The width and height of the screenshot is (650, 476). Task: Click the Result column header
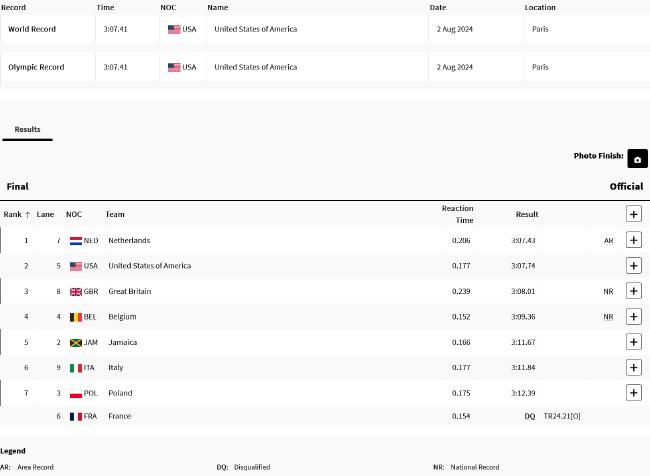(527, 214)
